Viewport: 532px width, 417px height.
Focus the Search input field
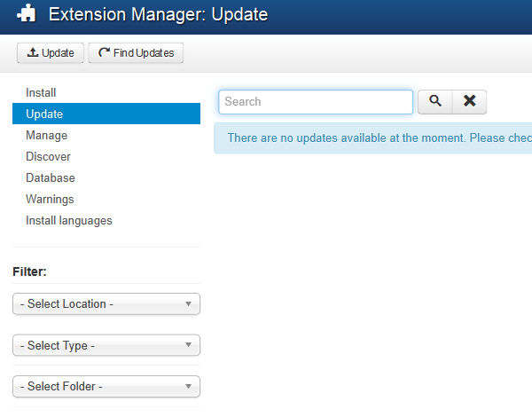(x=316, y=102)
